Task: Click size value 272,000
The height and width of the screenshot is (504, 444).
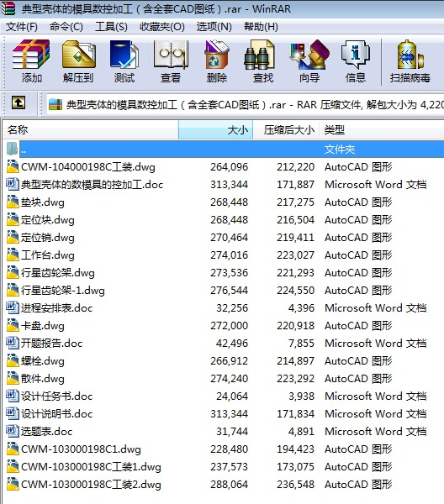Action: (229, 326)
